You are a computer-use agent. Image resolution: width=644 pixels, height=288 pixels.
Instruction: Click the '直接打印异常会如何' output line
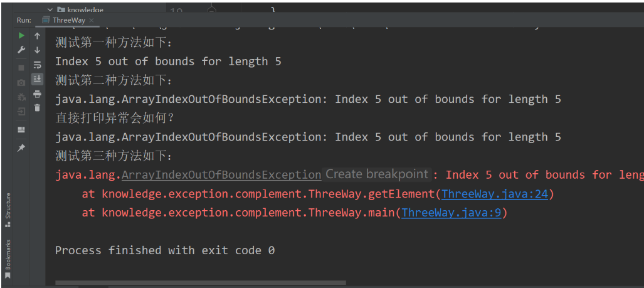(115, 119)
